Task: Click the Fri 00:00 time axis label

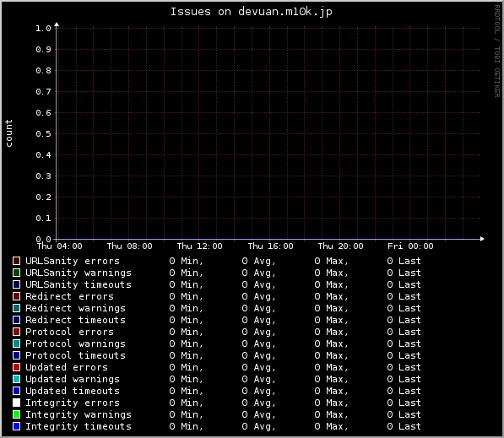Action: click(410, 246)
